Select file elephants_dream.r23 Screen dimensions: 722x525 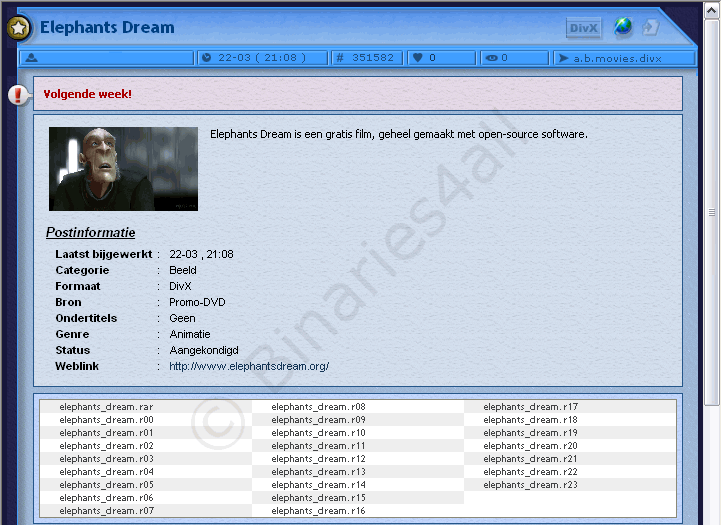pyautogui.click(x=530, y=484)
